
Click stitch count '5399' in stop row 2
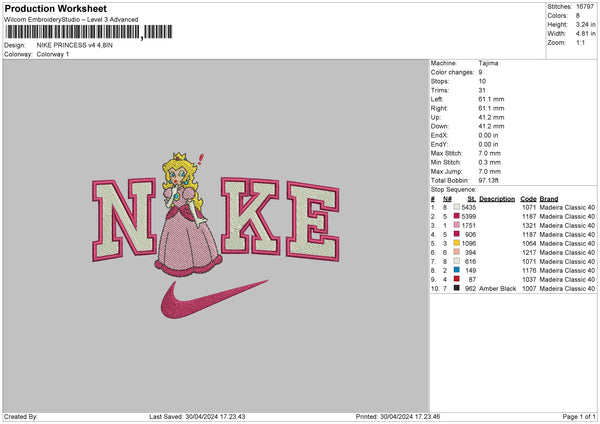469,217
